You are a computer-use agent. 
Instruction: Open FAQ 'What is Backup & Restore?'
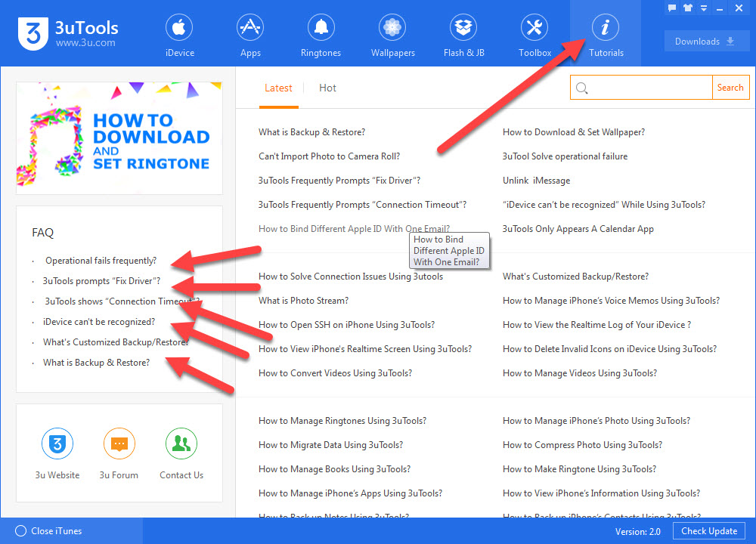click(97, 363)
